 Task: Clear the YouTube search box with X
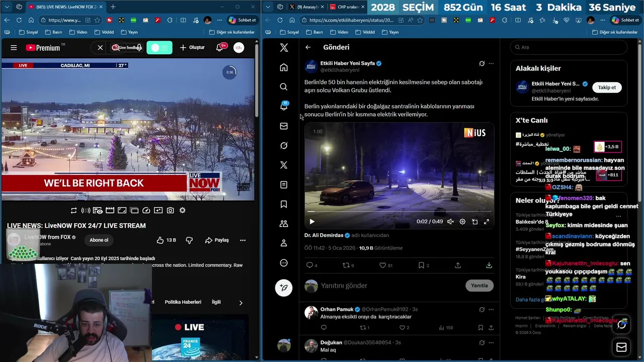tap(100, 48)
